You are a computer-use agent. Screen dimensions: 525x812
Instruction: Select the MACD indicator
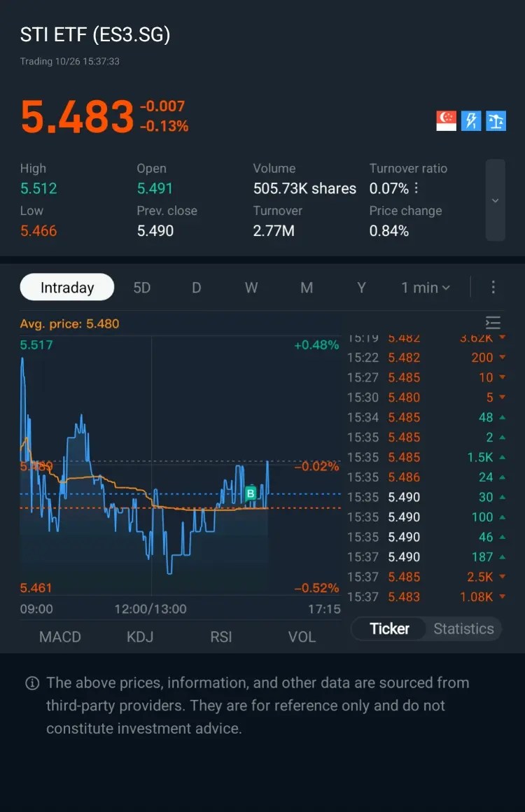click(x=60, y=636)
